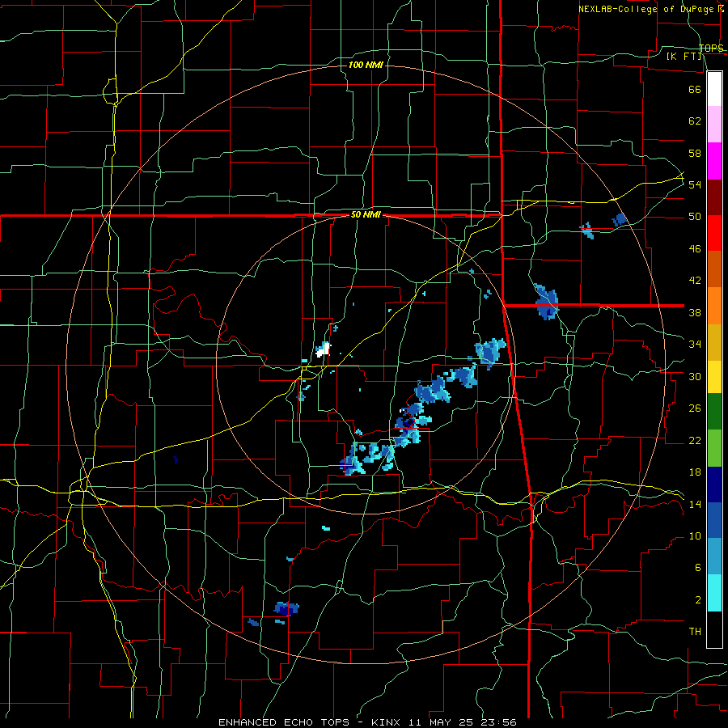Click the "TOPS" legend title
The height and width of the screenshot is (728, 728).
(x=711, y=48)
